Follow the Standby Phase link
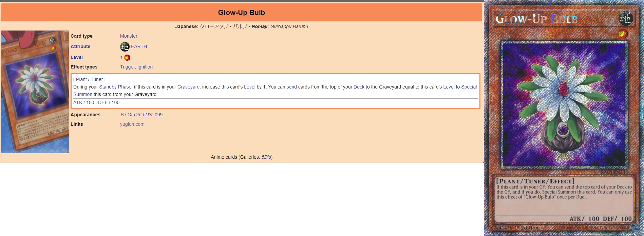 point(115,87)
